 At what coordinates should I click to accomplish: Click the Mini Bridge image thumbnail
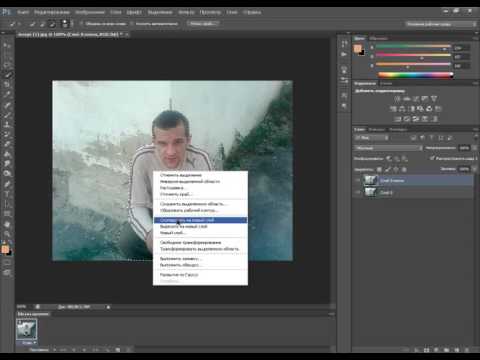(26, 329)
